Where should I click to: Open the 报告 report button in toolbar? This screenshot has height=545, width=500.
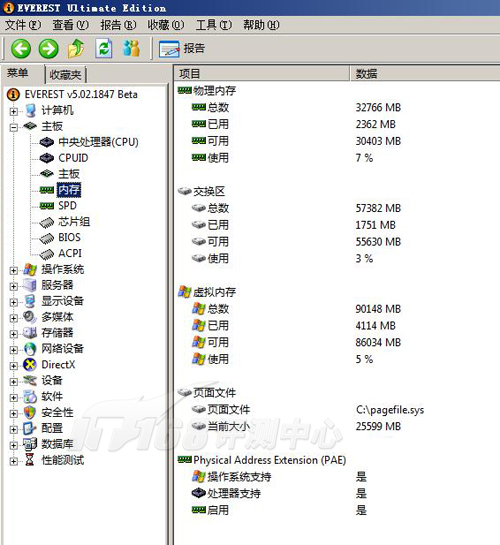point(181,48)
